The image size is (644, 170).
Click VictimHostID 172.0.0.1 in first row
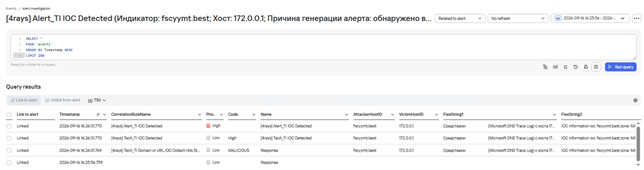click(406, 126)
